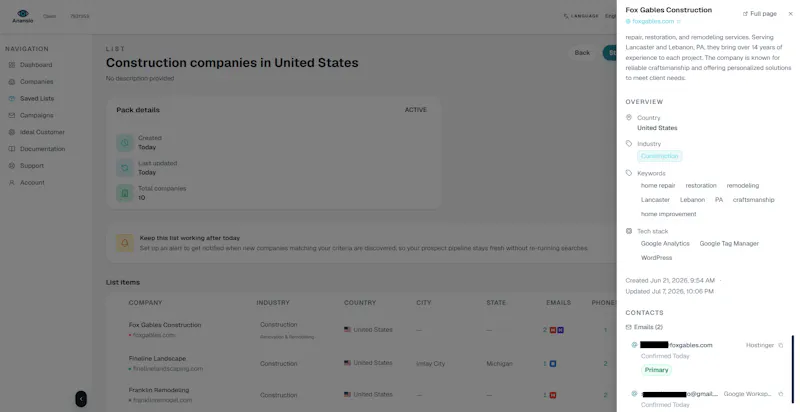Click the Google Tag Manager tech item

(x=729, y=244)
